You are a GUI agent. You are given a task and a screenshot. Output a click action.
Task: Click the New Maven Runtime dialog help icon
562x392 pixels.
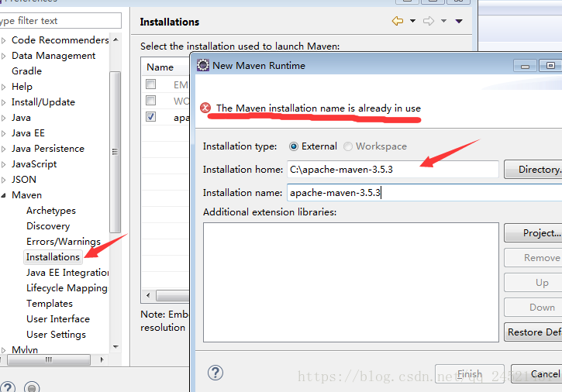click(215, 373)
